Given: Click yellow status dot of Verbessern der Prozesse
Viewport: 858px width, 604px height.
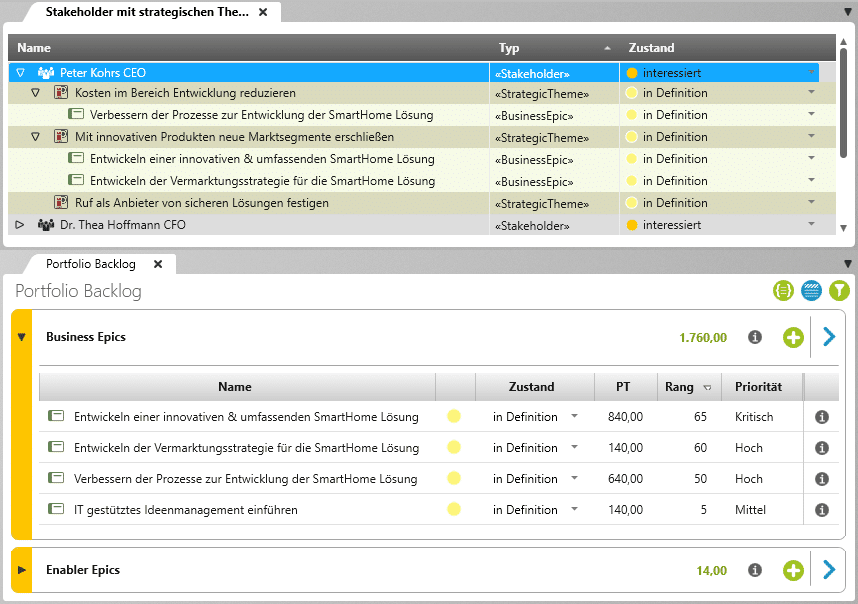Looking at the screenshot, I should [x=454, y=479].
